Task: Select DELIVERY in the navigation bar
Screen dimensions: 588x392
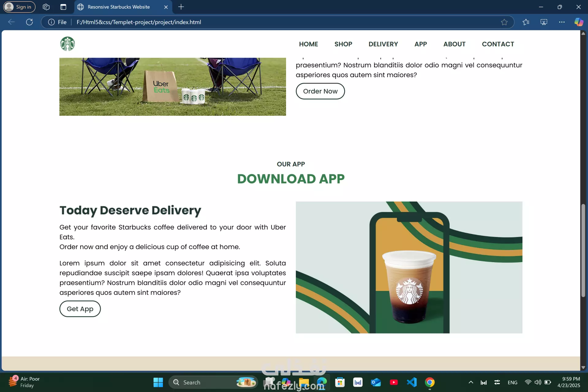Action: 383,44
